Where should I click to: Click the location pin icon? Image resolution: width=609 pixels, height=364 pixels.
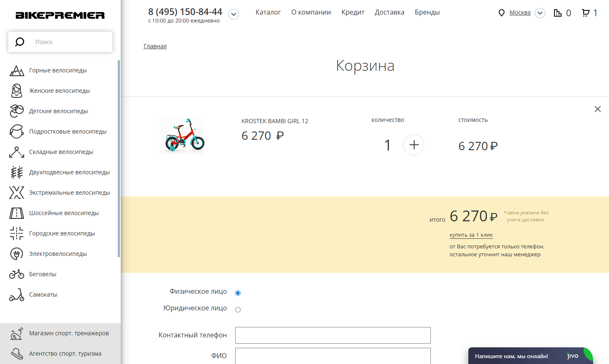point(502,13)
